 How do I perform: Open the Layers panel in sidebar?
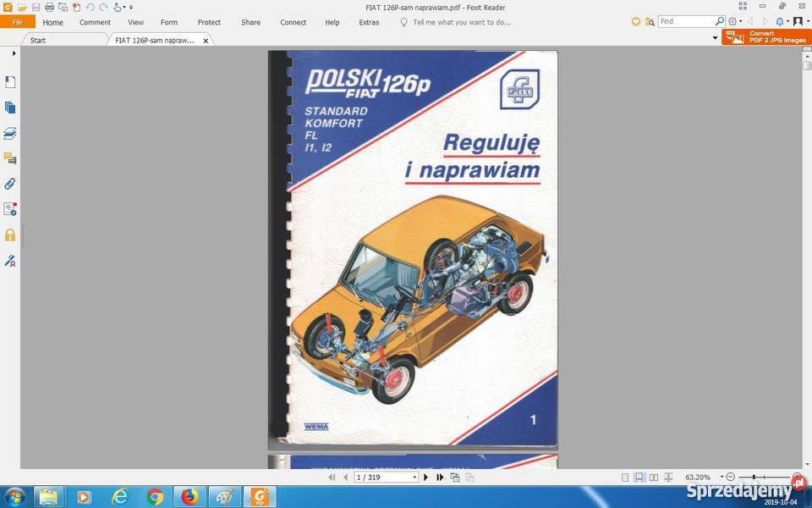click(10, 133)
